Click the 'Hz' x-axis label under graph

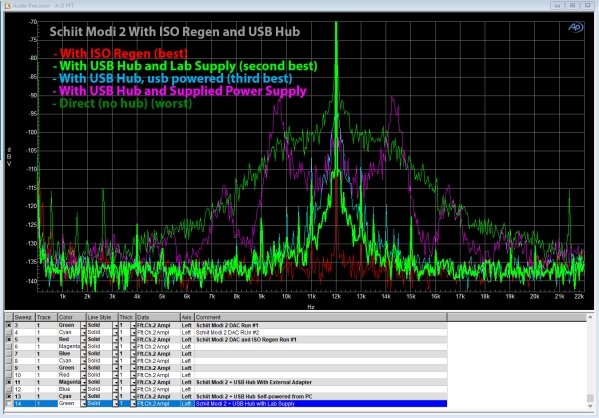(311, 307)
